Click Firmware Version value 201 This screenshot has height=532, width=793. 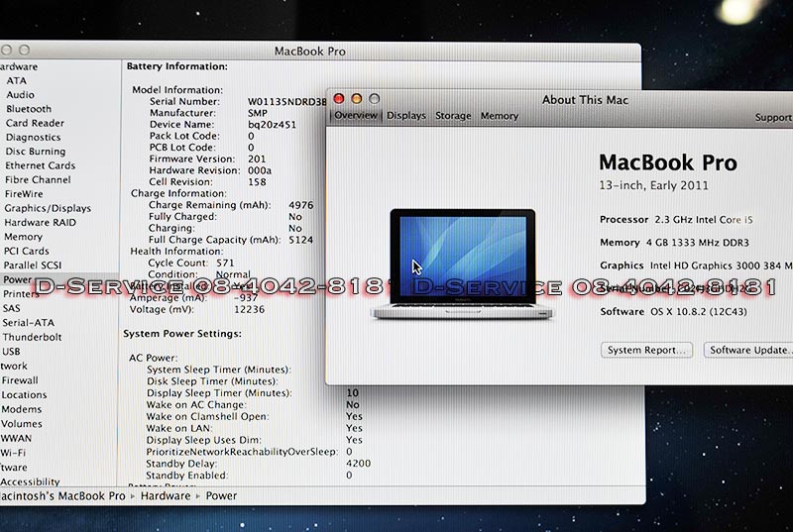point(257,160)
